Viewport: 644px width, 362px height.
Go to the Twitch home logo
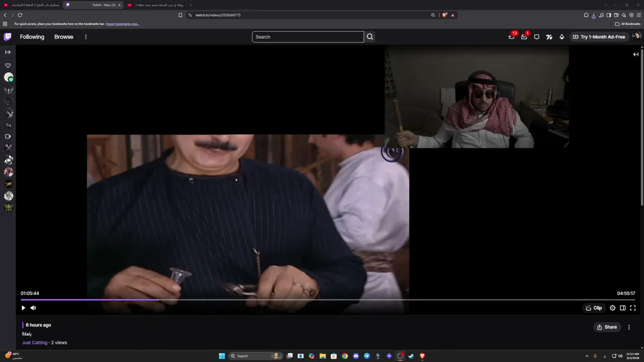8,37
